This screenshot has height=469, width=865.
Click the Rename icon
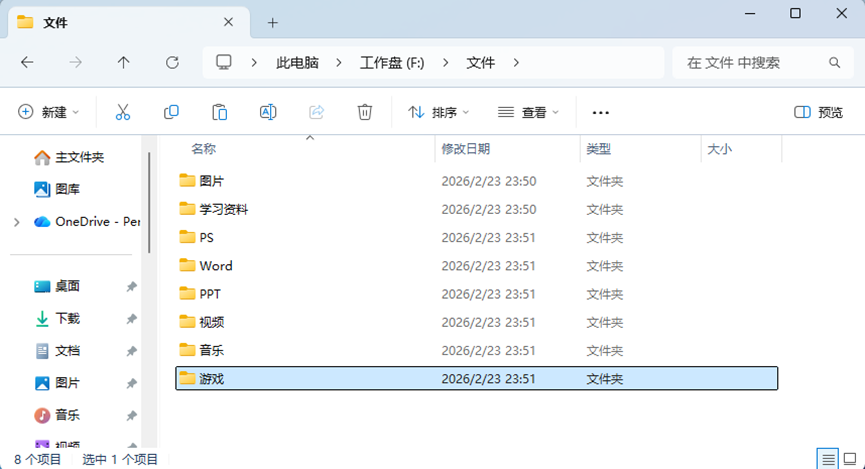268,112
